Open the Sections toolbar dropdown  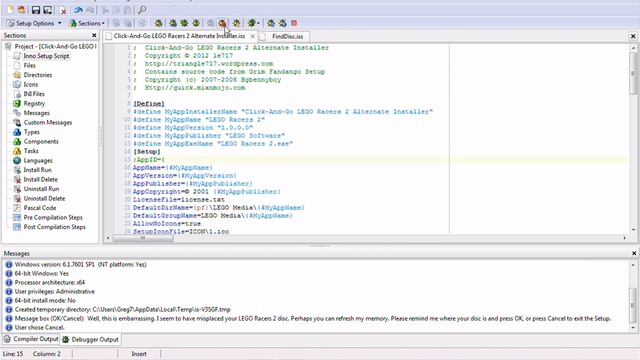(x=87, y=23)
